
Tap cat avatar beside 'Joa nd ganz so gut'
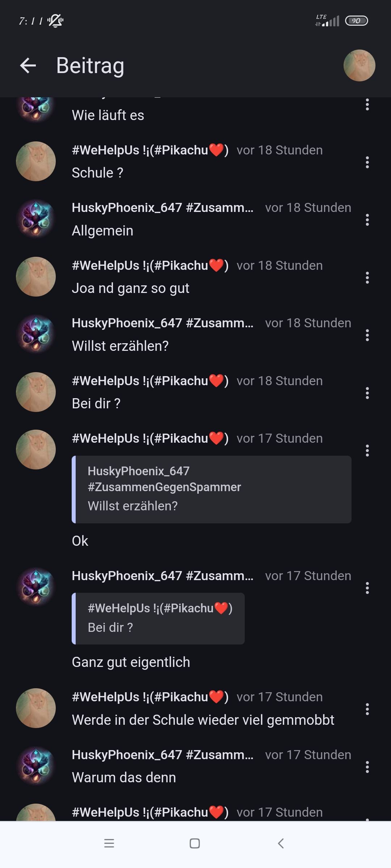point(36,277)
